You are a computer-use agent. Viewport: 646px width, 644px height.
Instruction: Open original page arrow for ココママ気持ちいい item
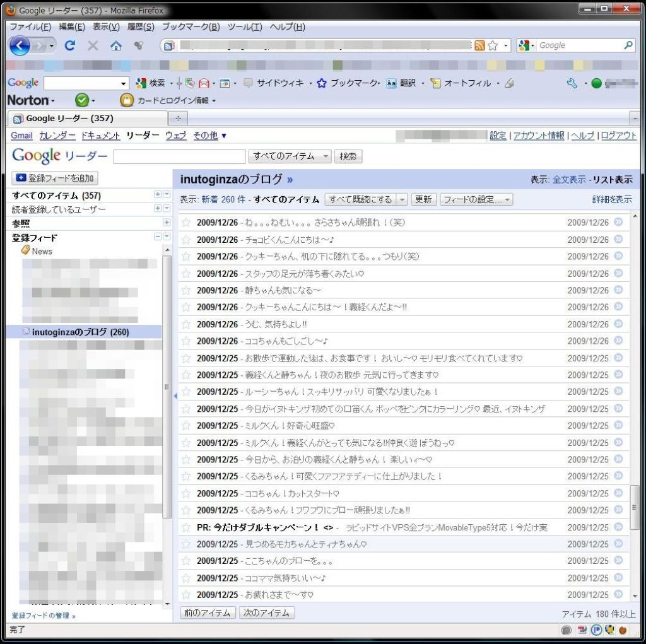pyautogui.click(x=618, y=578)
